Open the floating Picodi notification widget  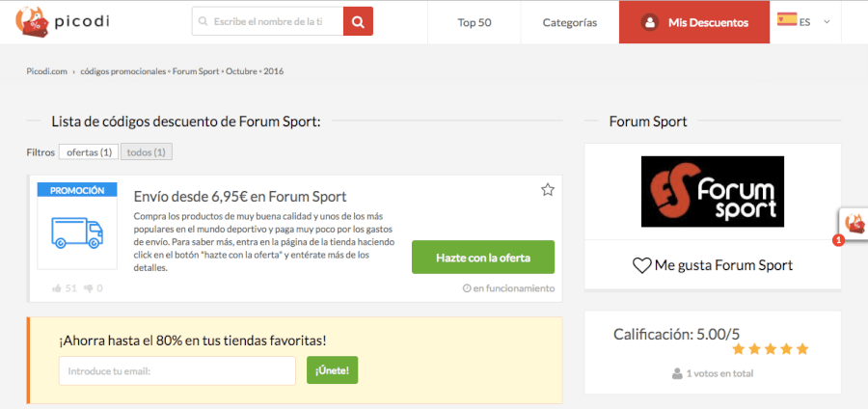click(x=854, y=225)
